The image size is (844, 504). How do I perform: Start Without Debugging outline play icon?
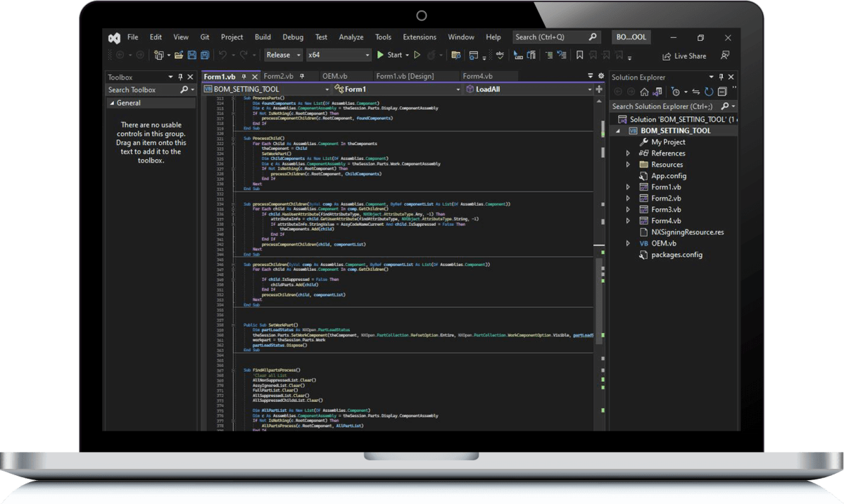point(417,55)
